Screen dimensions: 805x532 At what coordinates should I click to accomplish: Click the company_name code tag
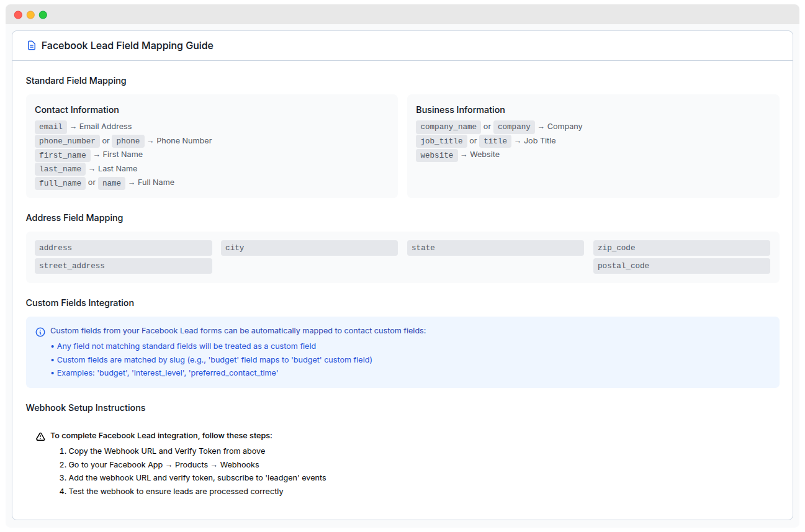448,127
